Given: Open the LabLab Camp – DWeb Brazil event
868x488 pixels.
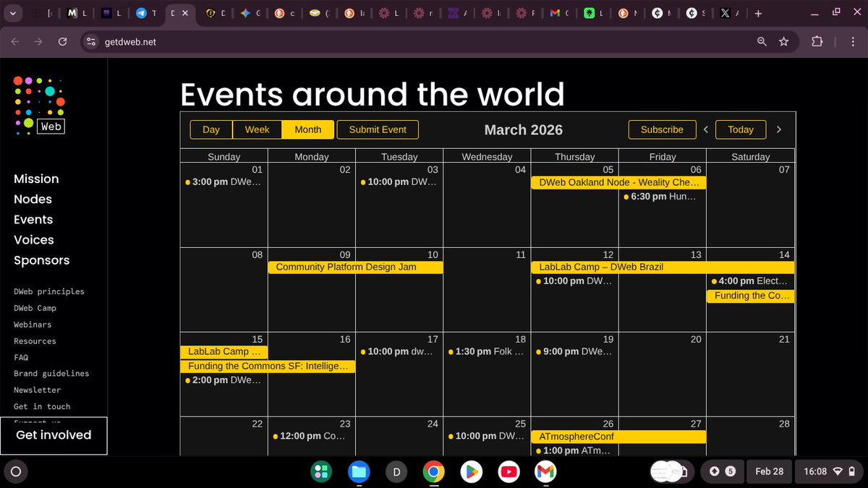Looking at the screenshot, I should coord(663,267).
